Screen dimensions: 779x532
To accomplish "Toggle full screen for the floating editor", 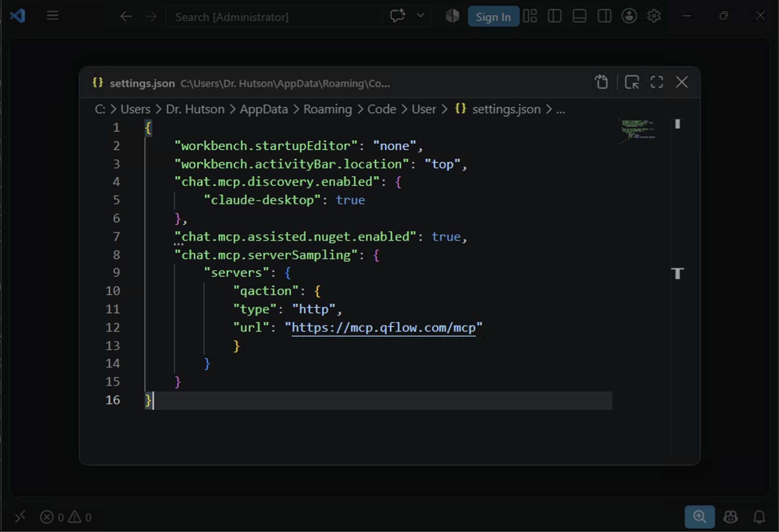I will pos(657,82).
